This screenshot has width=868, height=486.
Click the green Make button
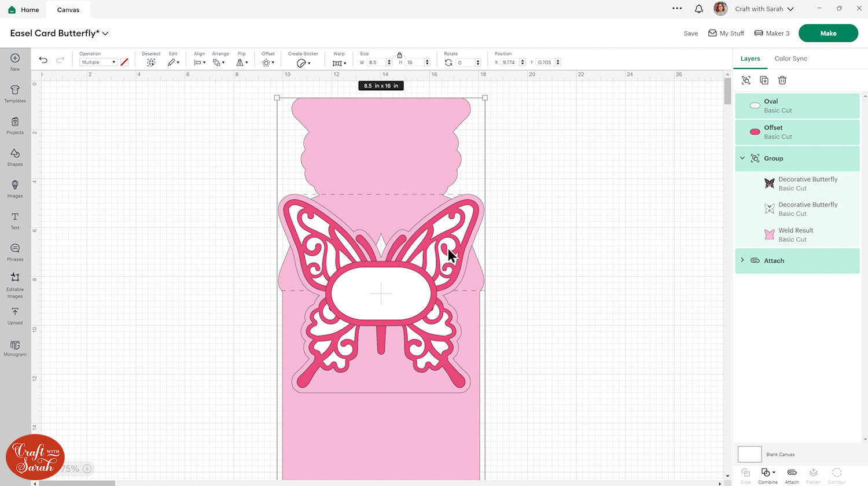pyautogui.click(x=827, y=33)
